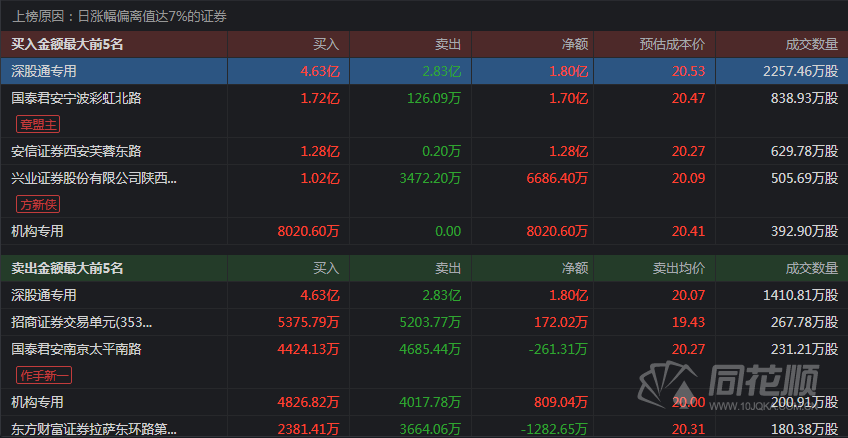
Task: Click the 卖出金额最大前5名 table header
Action: (68, 268)
